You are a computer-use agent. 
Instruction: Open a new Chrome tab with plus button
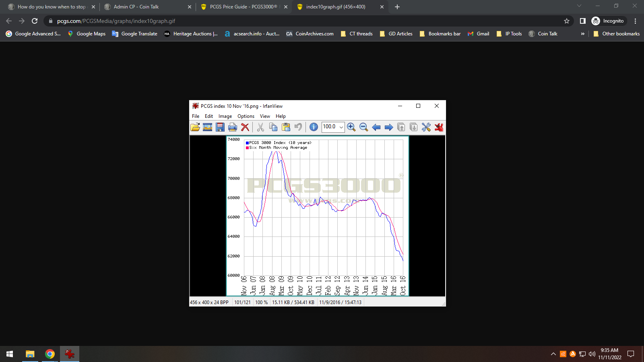tap(397, 7)
